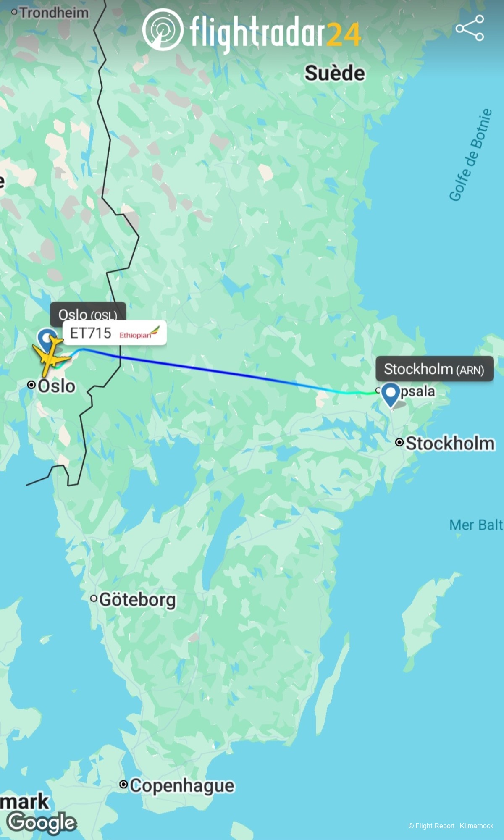Tap the Golfe de Botnie label
The height and width of the screenshot is (840, 504).
pyautogui.click(x=470, y=155)
